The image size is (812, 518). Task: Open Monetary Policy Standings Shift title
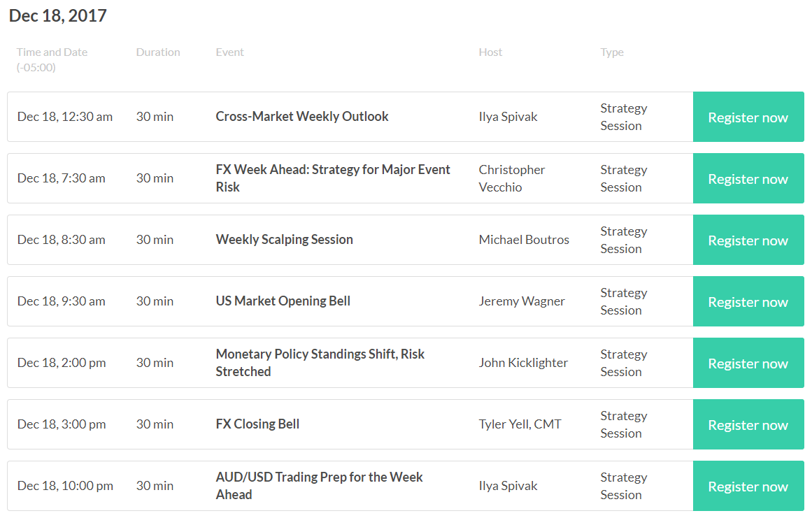[x=320, y=363]
